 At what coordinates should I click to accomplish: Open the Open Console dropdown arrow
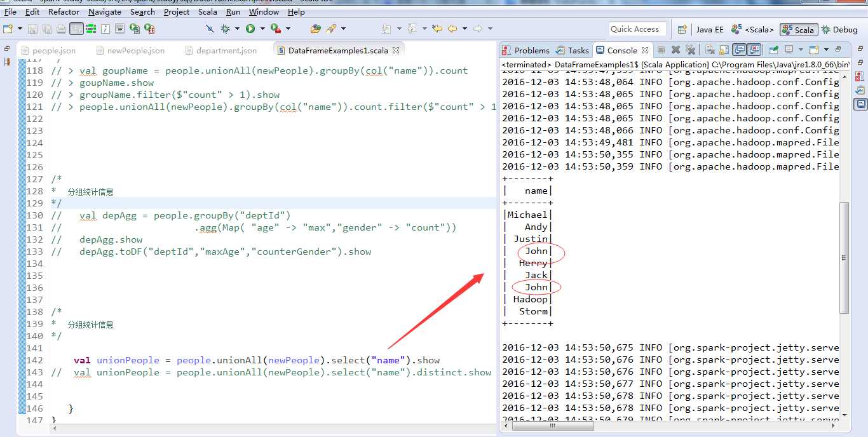coord(825,50)
